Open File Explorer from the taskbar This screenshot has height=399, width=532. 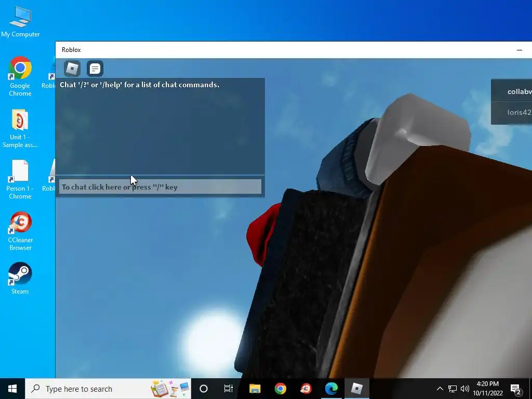(255, 389)
